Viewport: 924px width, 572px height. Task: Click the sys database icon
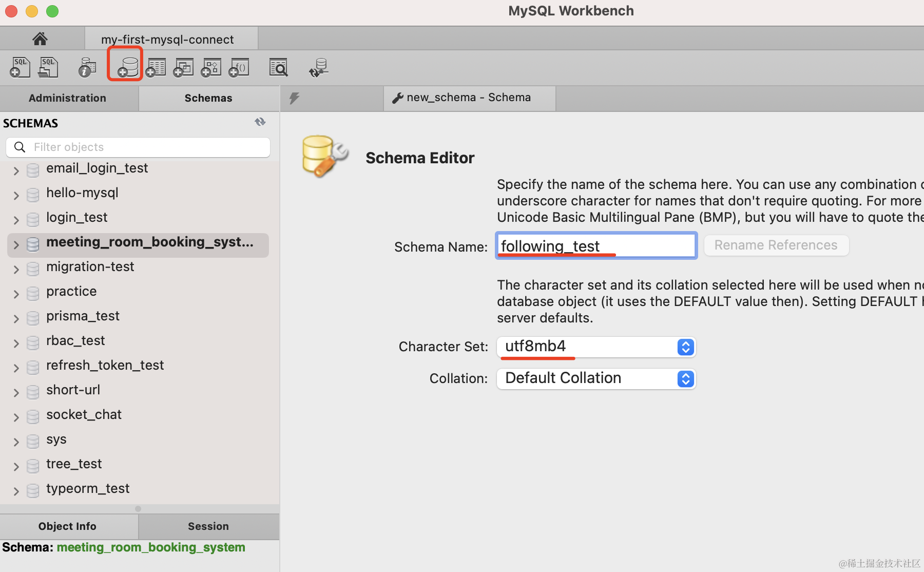click(33, 441)
